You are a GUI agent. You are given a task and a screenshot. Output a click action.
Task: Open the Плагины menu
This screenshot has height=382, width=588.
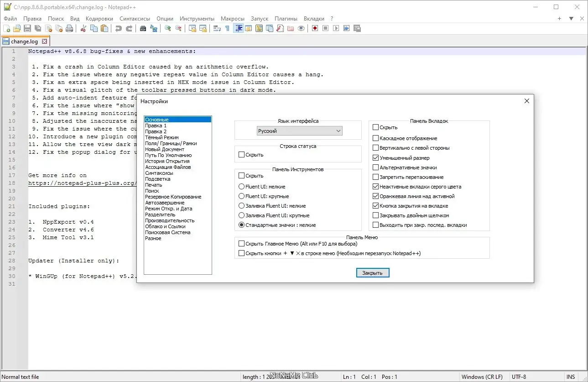286,19
